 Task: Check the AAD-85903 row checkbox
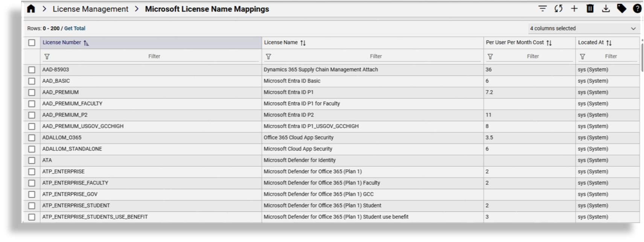[32, 70]
